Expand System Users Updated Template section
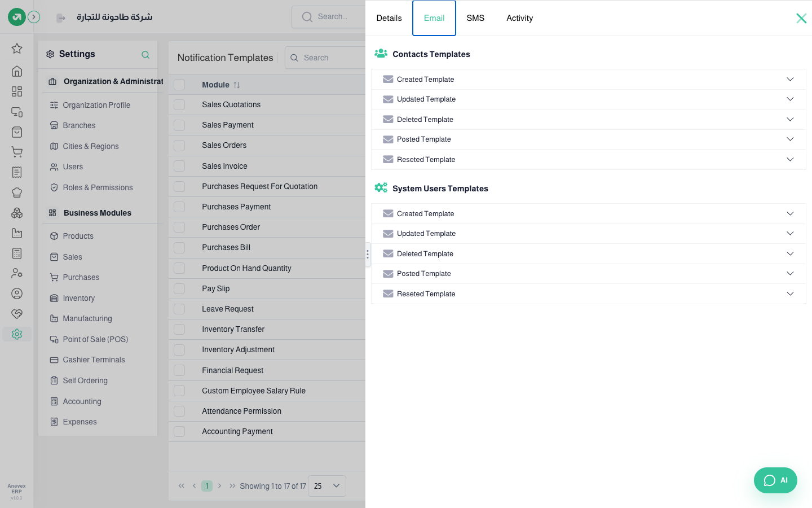Screen dimensions: 812x508 588,233
